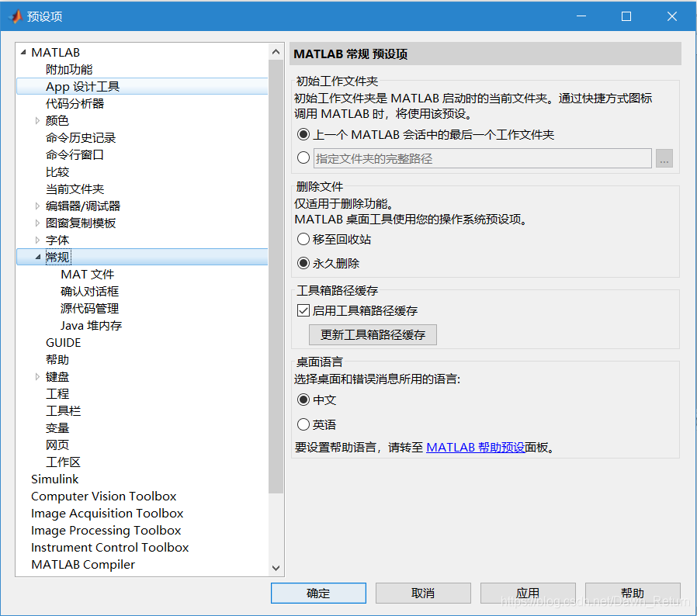
Task: Select 工作区 tree item
Action: pos(63,462)
